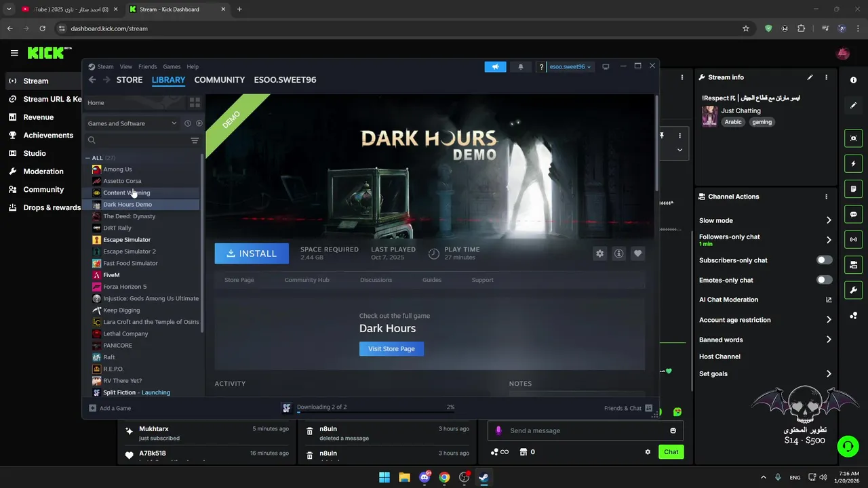Click green Chat send button
The image size is (868, 488).
click(671, 452)
